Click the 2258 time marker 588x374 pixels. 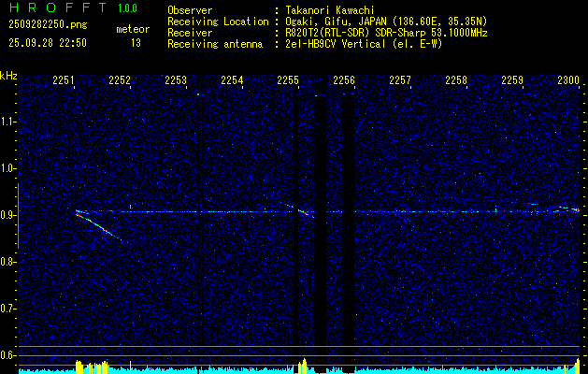(456, 79)
